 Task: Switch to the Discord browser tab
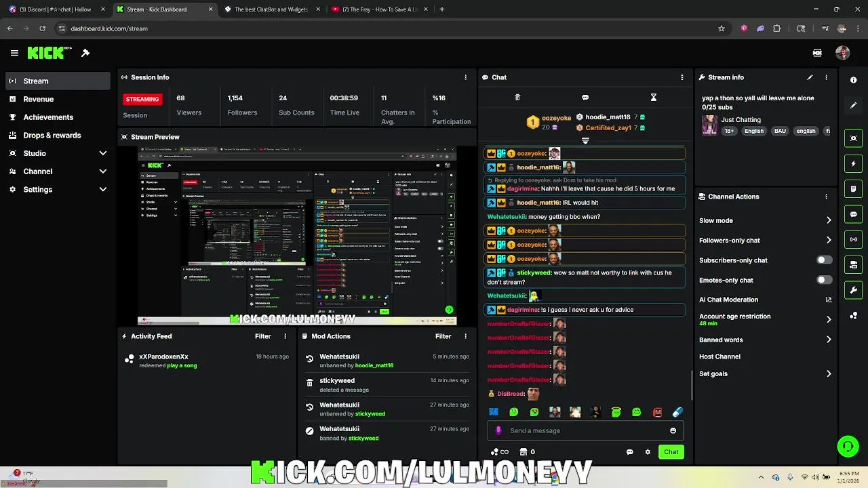tap(56, 9)
